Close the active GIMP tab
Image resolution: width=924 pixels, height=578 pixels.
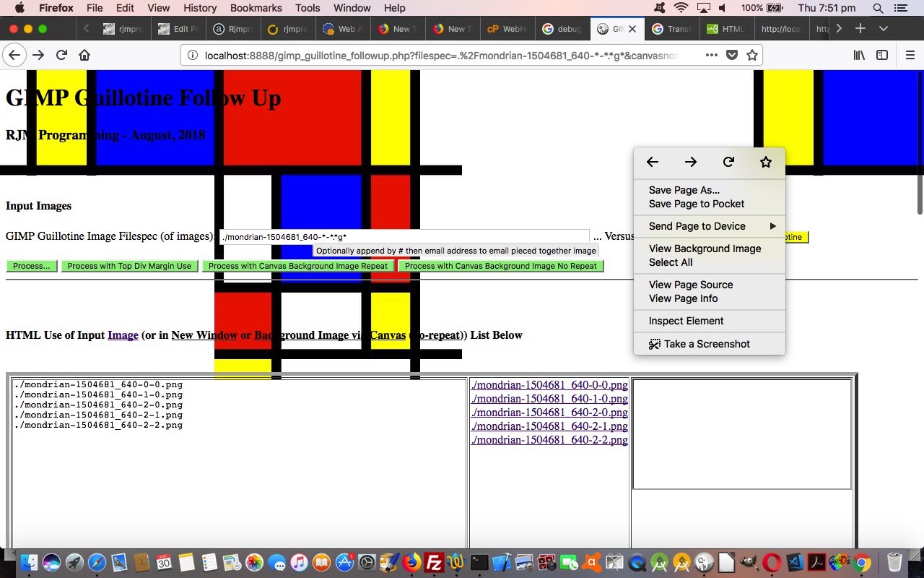(632, 29)
